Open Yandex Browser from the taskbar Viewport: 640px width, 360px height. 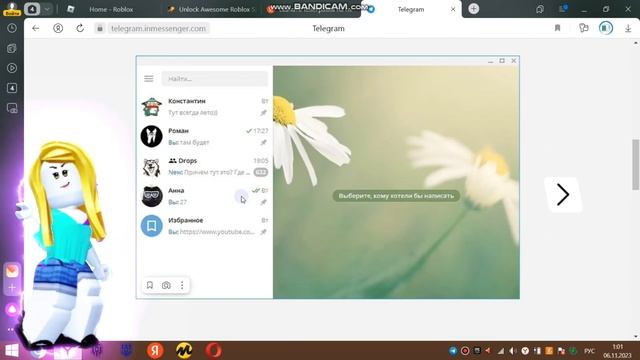coord(155,351)
